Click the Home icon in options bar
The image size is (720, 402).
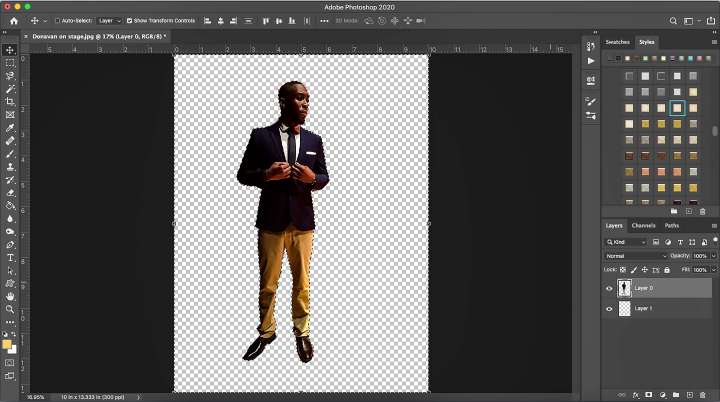point(13,20)
